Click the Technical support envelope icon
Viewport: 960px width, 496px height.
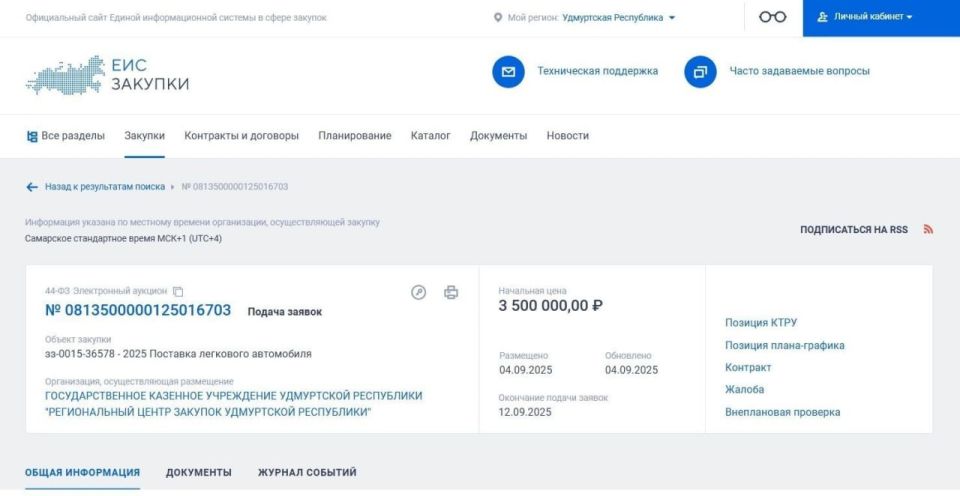[508, 72]
